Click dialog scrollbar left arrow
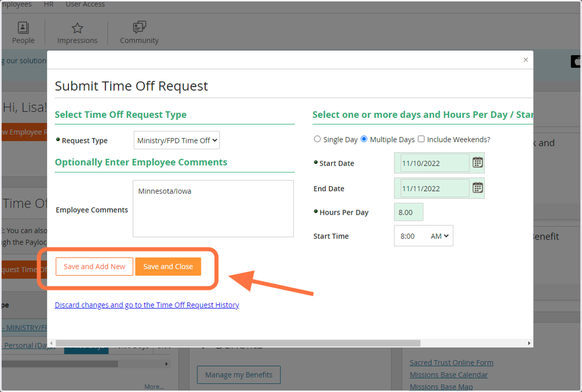Image resolution: width=582 pixels, height=392 pixels. pos(51,343)
